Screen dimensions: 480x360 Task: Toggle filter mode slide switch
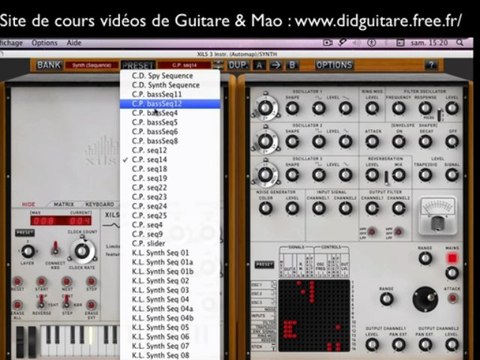click(x=440, y=115)
